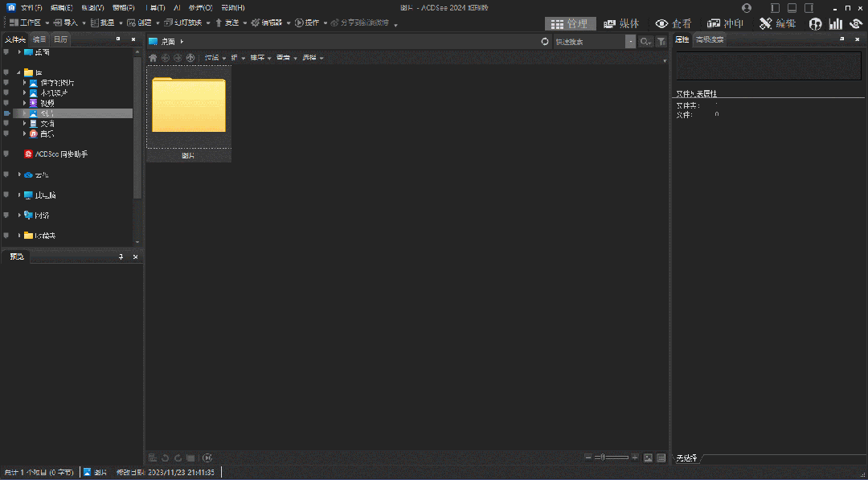This screenshot has height=480, width=868.
Task: Click the zoom-in plus icon beside thumbnail slider
Action: [635, 457]
